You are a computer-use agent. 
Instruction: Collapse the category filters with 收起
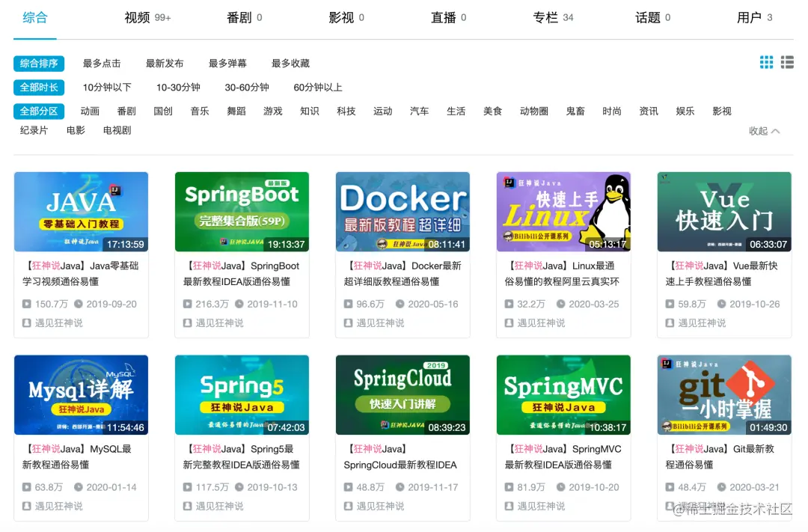[x=764, y=131]
